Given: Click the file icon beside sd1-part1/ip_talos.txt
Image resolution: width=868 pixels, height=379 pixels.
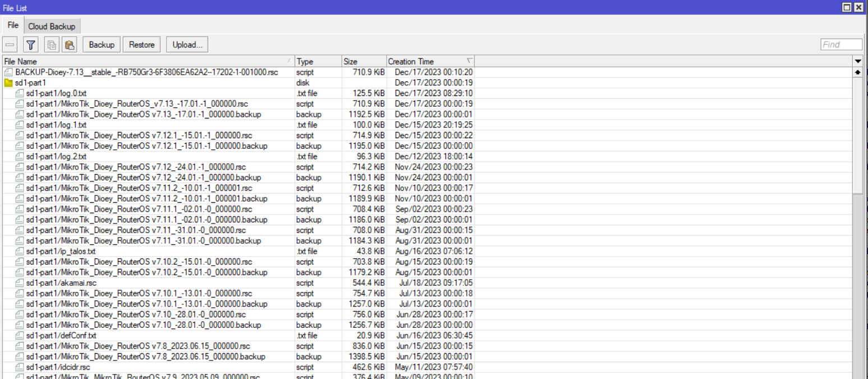Looking at the screenshot, I should (20, 251).
